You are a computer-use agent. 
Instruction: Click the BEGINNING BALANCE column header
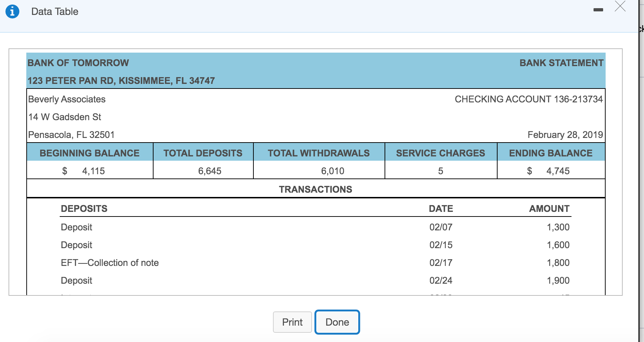coord(89,153)
